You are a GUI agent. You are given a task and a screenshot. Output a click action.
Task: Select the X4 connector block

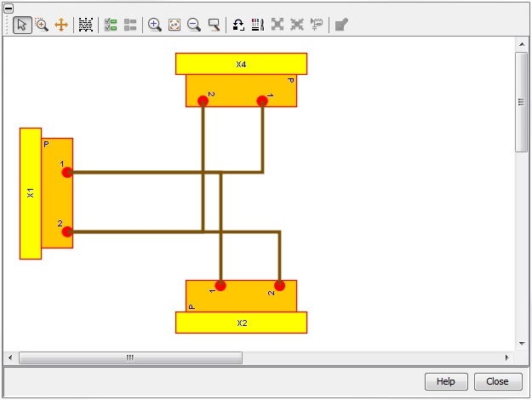241,64
